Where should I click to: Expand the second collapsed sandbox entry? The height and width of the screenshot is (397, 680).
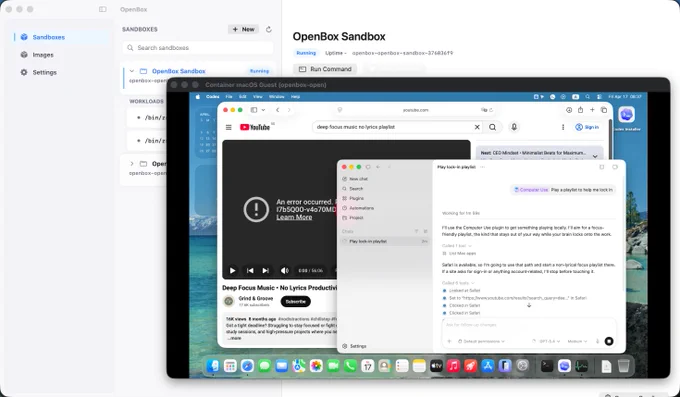point(132,164)
